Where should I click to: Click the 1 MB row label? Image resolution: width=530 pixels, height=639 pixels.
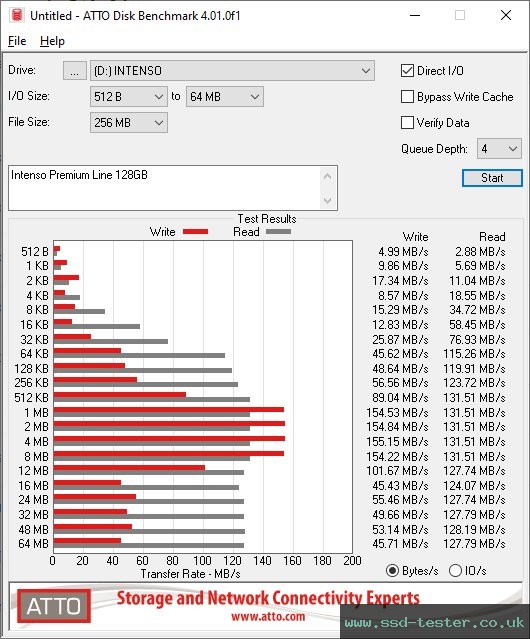(x=37, y=413)
